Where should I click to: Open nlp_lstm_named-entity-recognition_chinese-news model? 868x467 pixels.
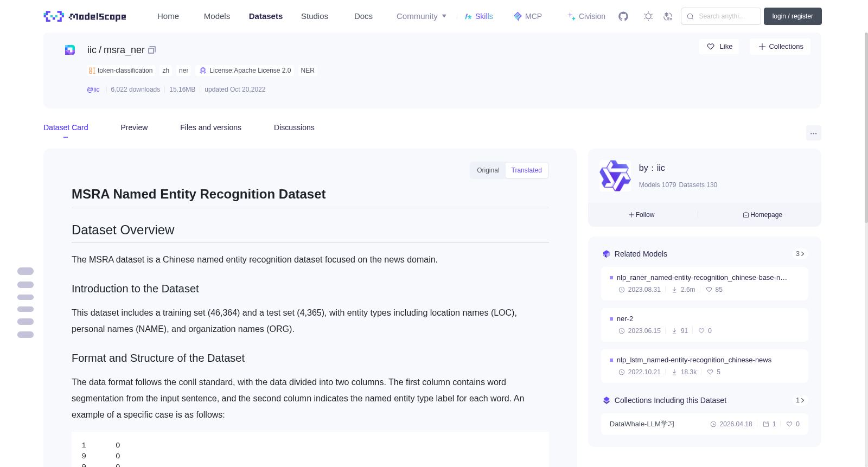pyautogui.click(x=704, y=366)
